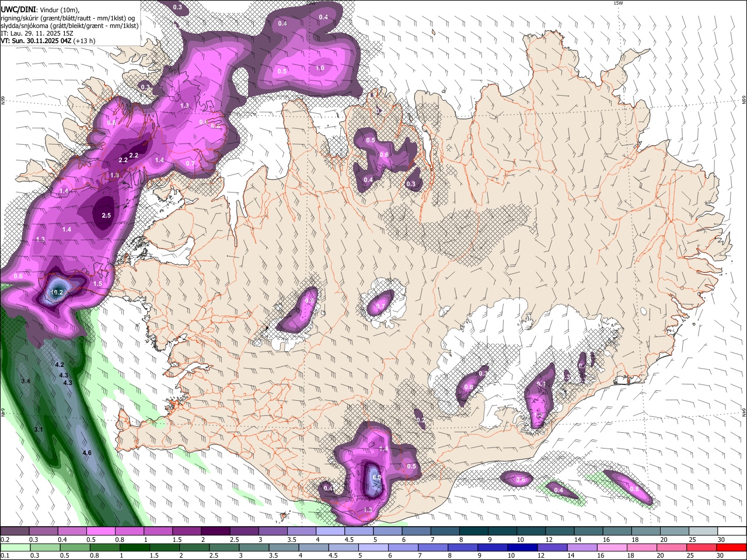
Task: Click the 6.0 value on the south coast
Action: click(x=376, y=477)
